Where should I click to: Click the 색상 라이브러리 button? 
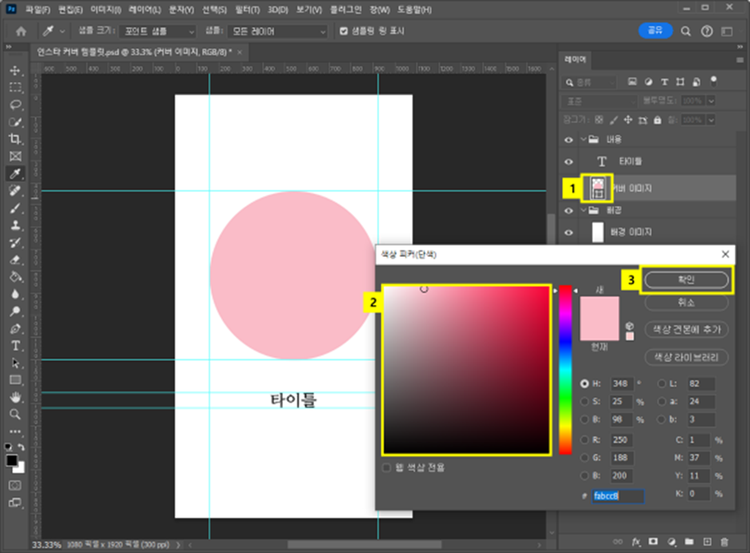[x=685, y=357]
